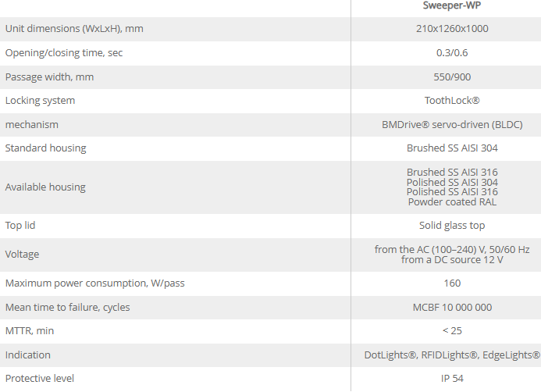Click the Passage width 550/900 value
The width and height of the screenshot is (541, 392).
click(x=452, y=77)
